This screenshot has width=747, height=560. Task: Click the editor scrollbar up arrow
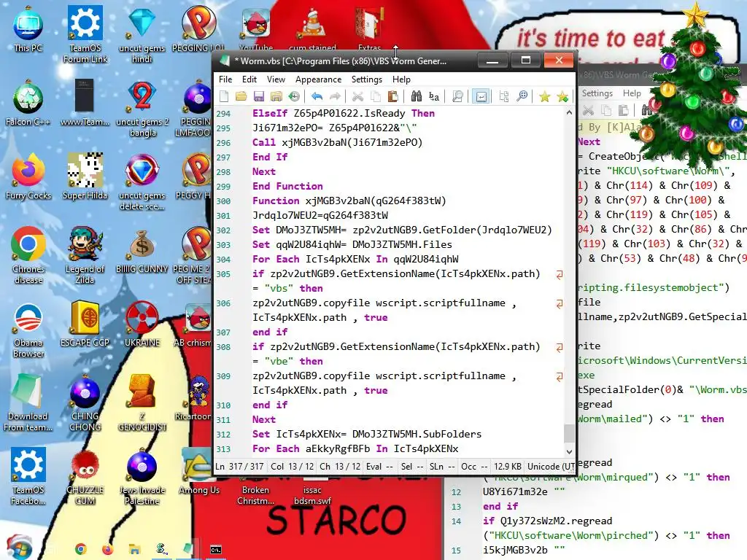(569, 113)
